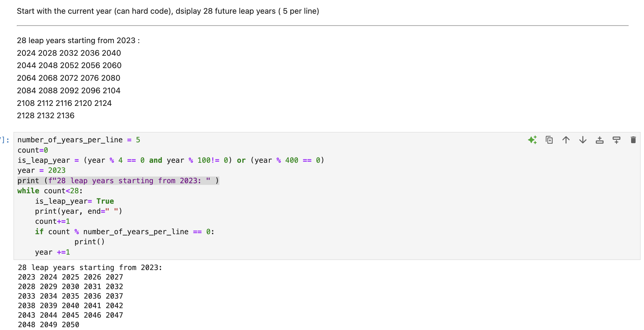Viewport: 644px width, 330px height.
Task: Click the 'number_of_years_per_line = 5' line
Action: click(79, 140)
